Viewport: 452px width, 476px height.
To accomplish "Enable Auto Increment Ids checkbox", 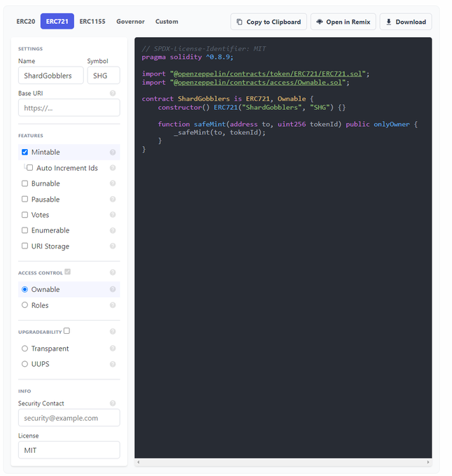I will coord(29,167).
